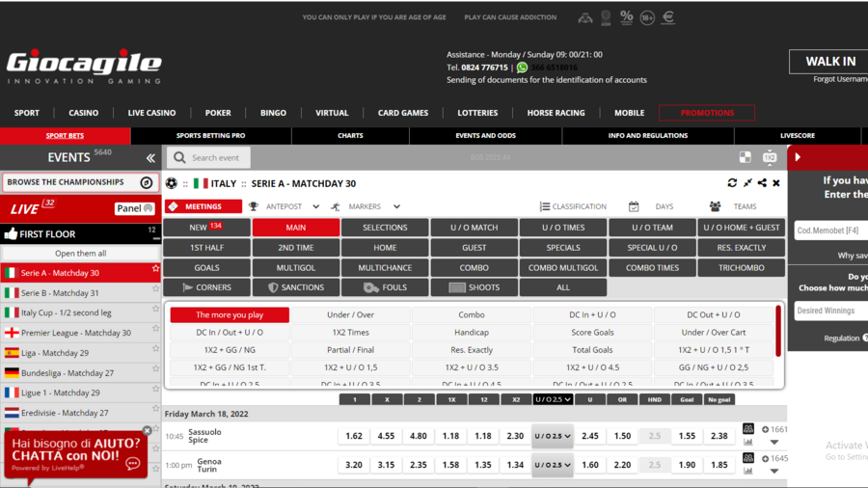Open U/O 2.5 dropdown in column header
This screenshot has width=868, height=488.
coord(553,399)
